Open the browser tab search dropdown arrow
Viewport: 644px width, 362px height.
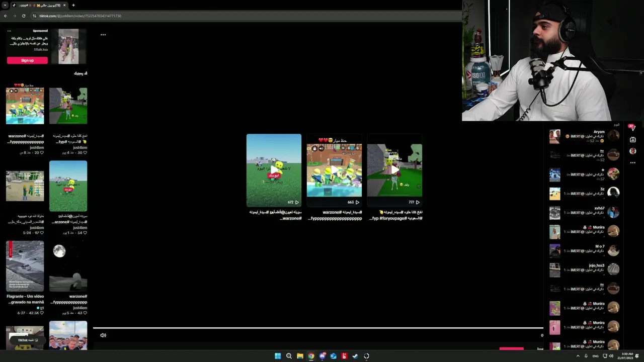click(5, 5)
